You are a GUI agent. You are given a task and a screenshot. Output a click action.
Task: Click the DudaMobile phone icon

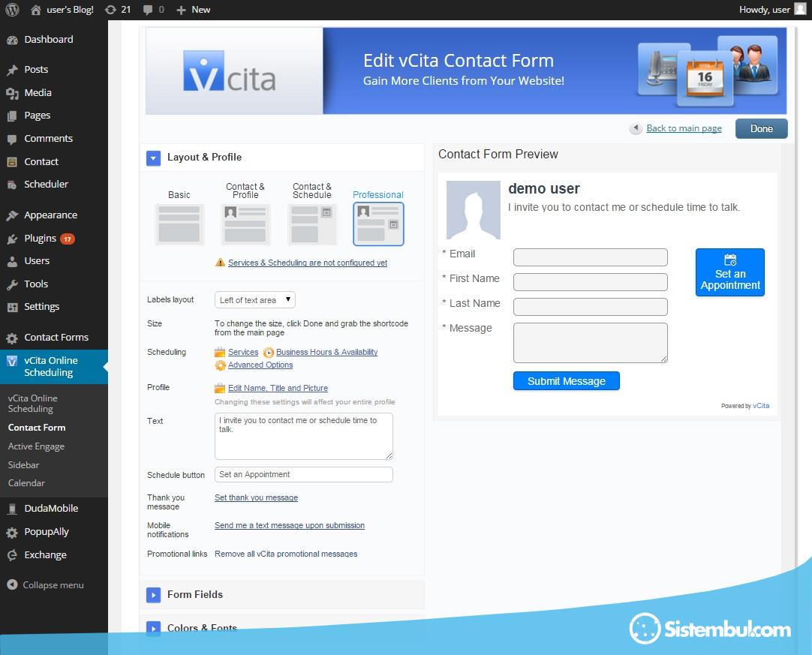[13, 509]
